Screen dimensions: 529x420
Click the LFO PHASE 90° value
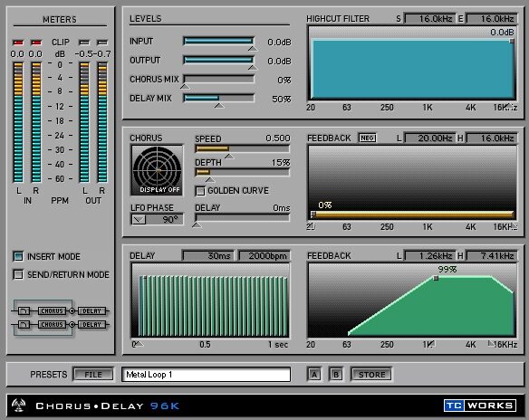click(170, 220)
